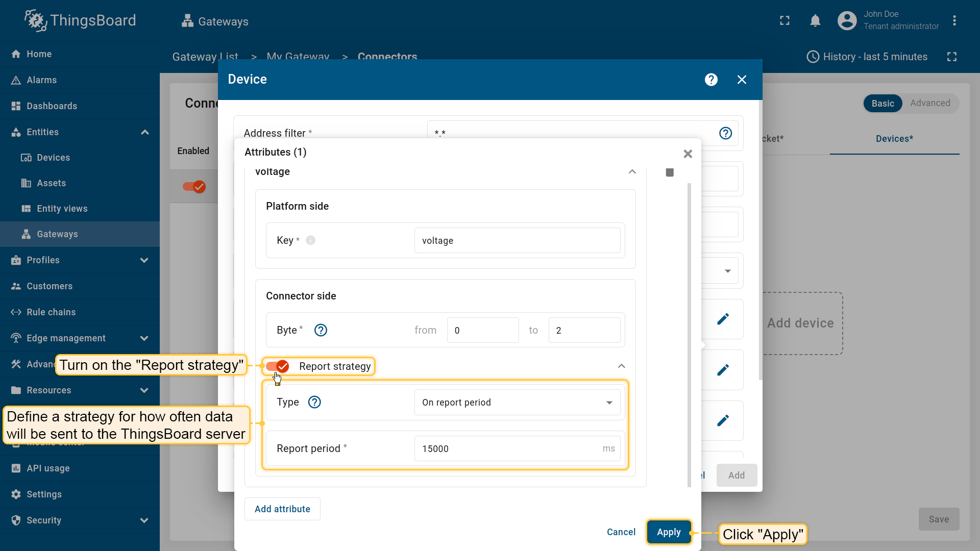980x551 pixels.
Task: Click the Key info icon
Action: 310,240
